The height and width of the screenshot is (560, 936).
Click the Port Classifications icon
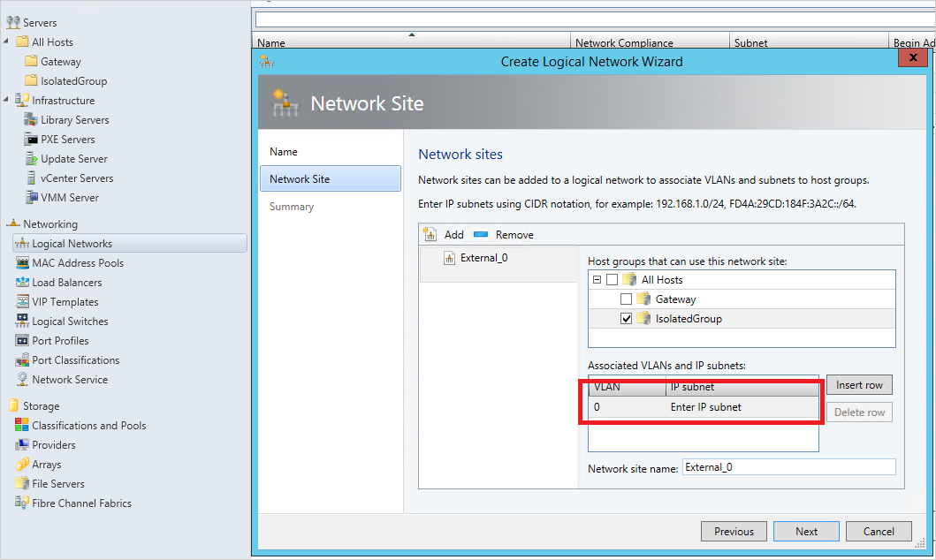point(22,359)
